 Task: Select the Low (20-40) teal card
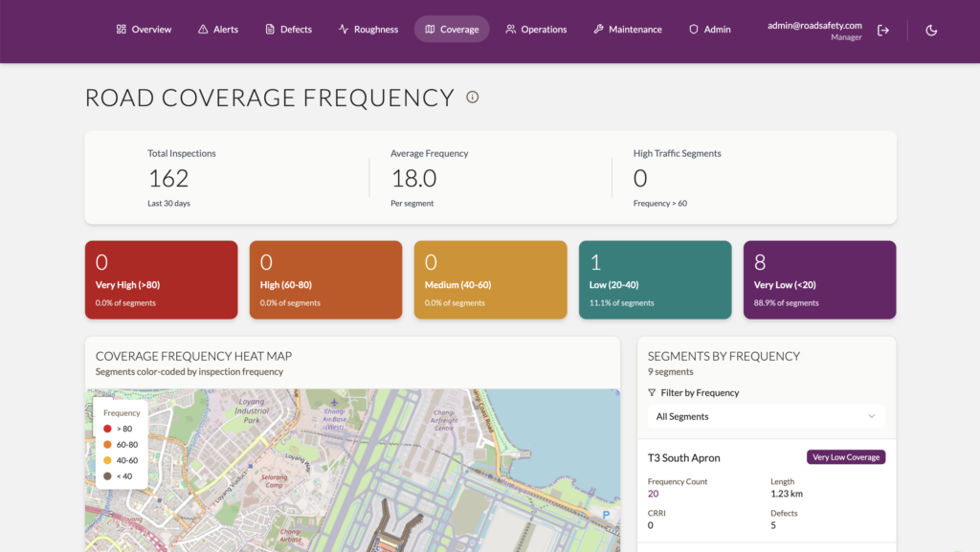click(655, 279)
